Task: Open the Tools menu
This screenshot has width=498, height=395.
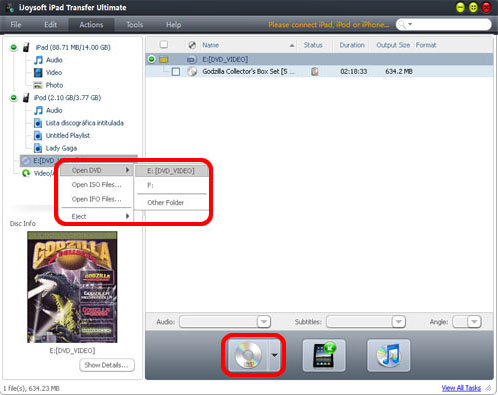Action: click(x=134, y=25)
